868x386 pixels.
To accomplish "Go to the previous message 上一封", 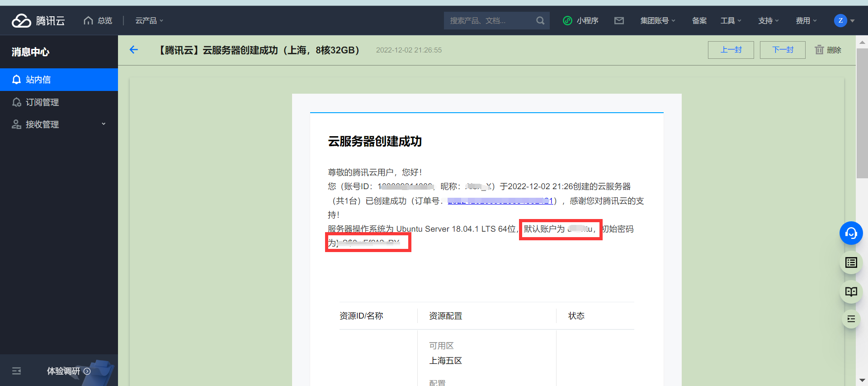I will (x=731, y=50).
